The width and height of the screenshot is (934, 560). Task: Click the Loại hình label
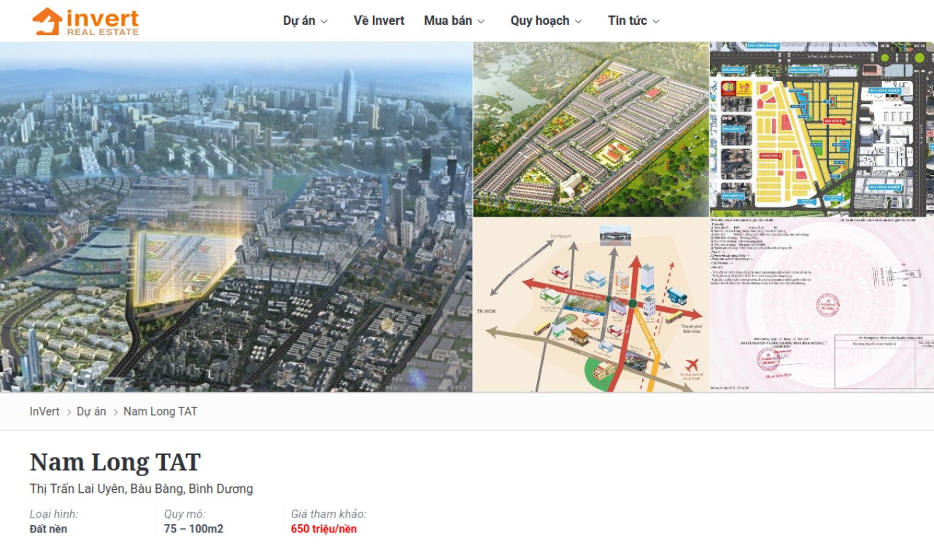coord(54,514)
